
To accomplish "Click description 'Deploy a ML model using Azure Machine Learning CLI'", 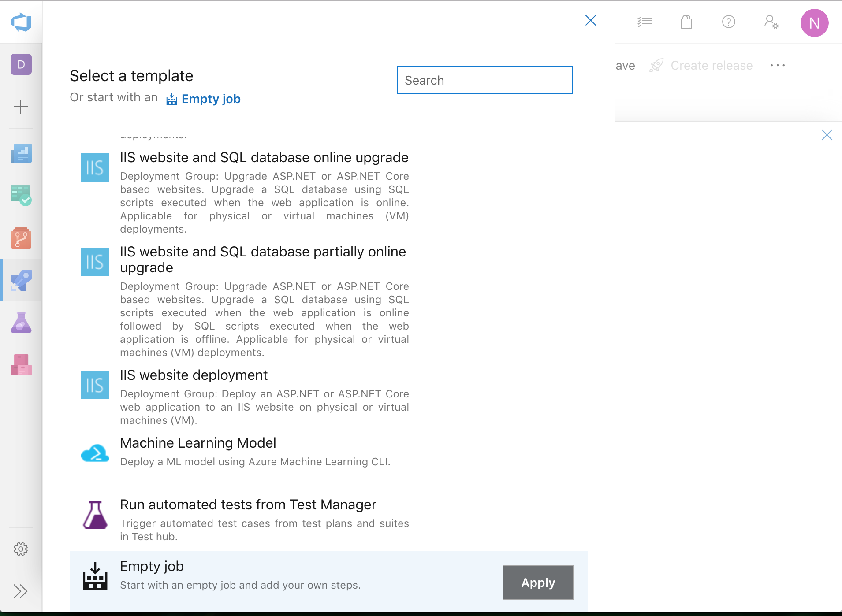I will [255, 462].
